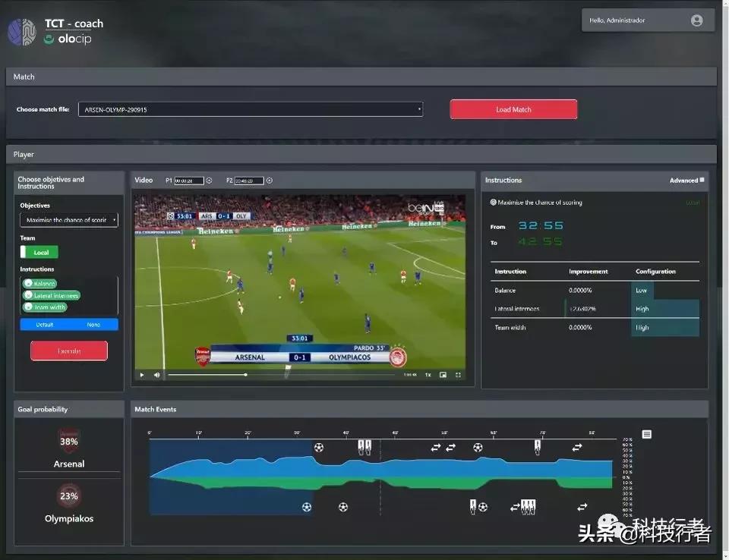Click the 0.0000% improvement in the Balance row
This screenshot has height=560, width=729.
click(580, 290)
